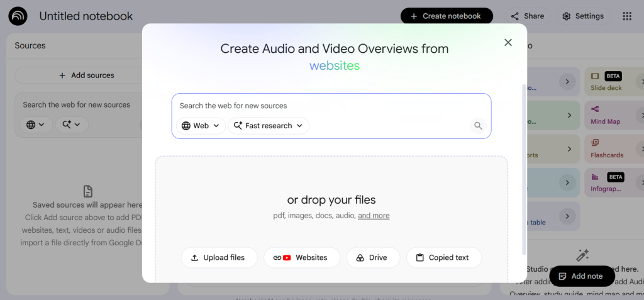Viewport: 644px width, 300px height.
Task: Open the Fast research dropdown
Action: [269, 126]
